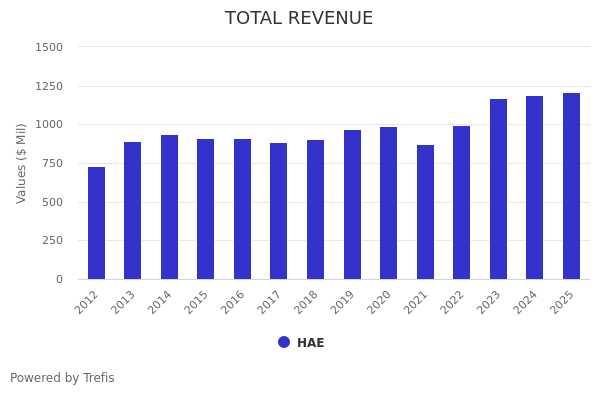Select the 2015 revenue bar

click(x=206, y=209)
